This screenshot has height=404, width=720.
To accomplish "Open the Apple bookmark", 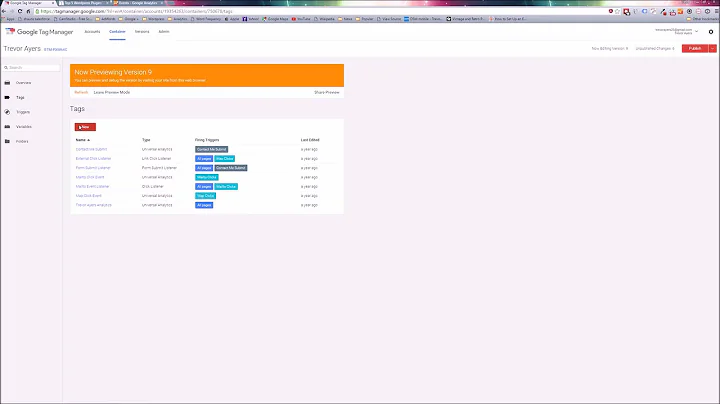I will coord(232,19).
